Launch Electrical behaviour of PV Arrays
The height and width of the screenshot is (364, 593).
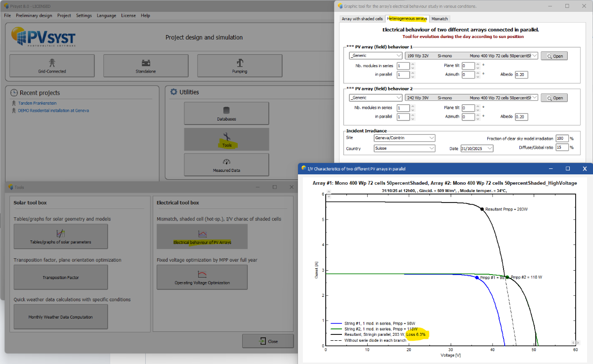[202, 236]
